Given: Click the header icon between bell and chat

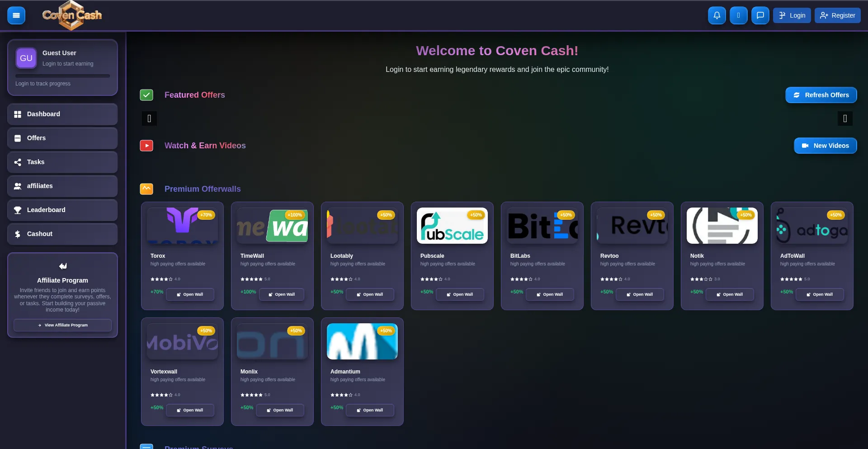Looking at the screenshot, I should (x=738, y=15).
